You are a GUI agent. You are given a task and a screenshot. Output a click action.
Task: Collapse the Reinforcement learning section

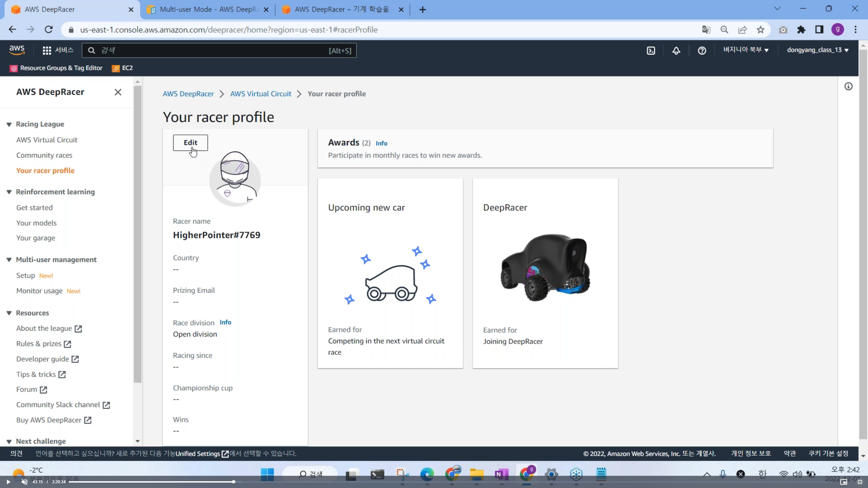click(x=9, y=192)
